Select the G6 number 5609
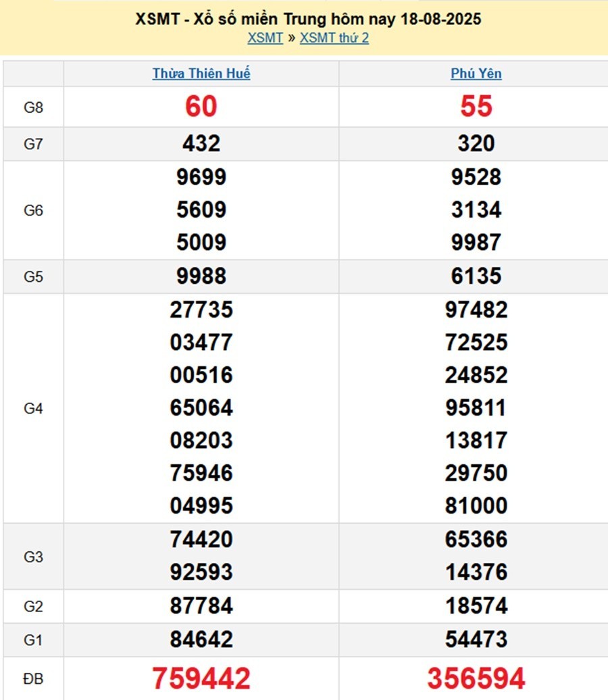Image resolution: width=608 pixels, height=700 pixels. pos(201,210)
